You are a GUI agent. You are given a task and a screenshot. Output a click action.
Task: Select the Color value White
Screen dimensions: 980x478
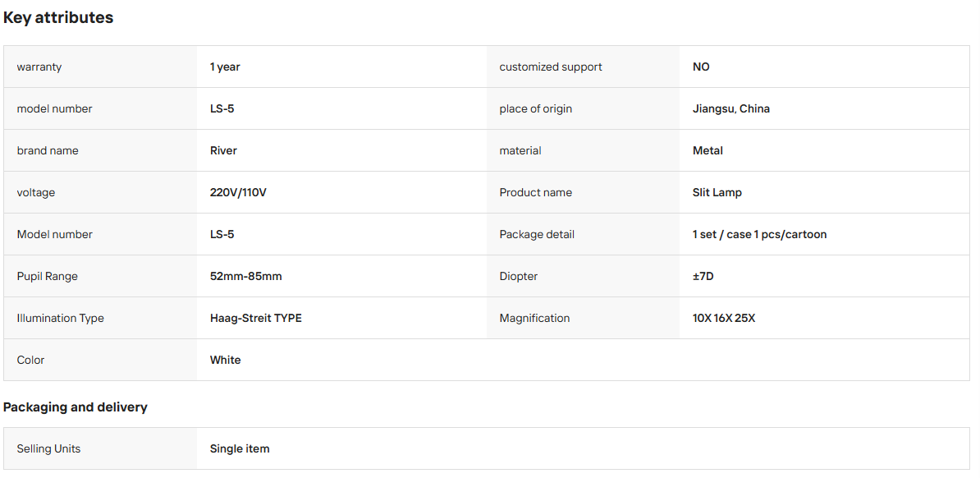[x=225, y=360]
